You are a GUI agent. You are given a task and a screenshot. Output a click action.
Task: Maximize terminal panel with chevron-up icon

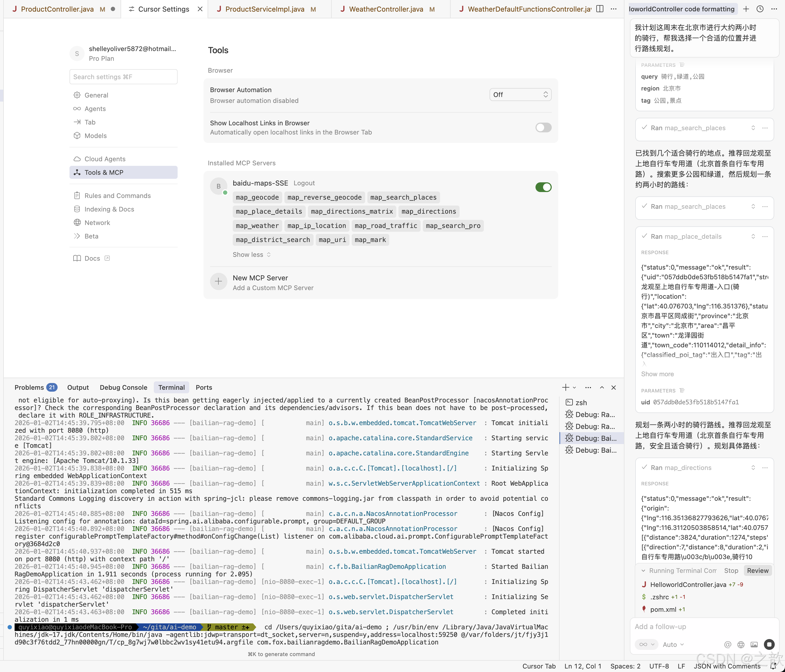click(602, 387)
